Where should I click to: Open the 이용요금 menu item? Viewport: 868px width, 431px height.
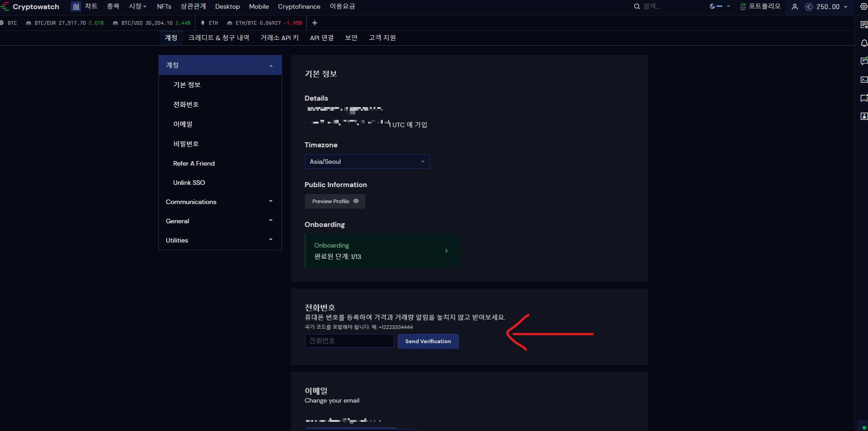pos(342,6)
